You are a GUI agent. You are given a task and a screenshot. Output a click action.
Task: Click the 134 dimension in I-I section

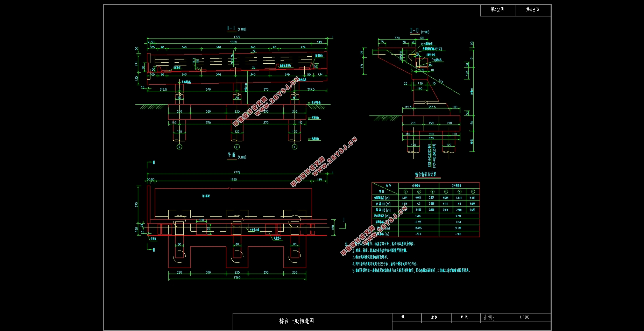coord(320,75)
